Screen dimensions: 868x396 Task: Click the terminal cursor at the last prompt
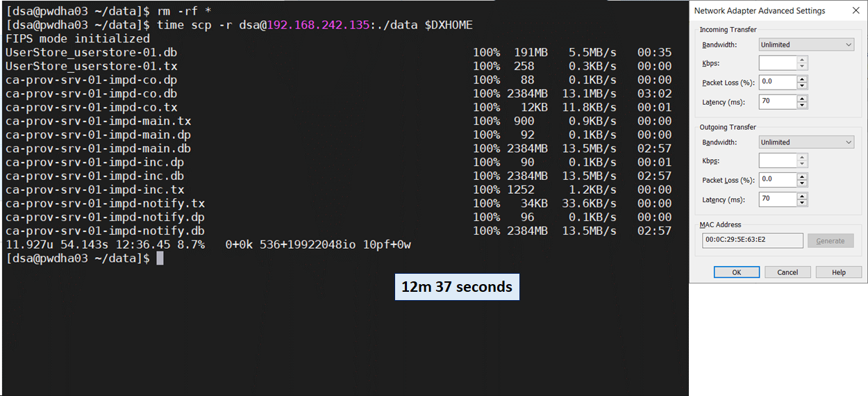click(x=160, y=258)
